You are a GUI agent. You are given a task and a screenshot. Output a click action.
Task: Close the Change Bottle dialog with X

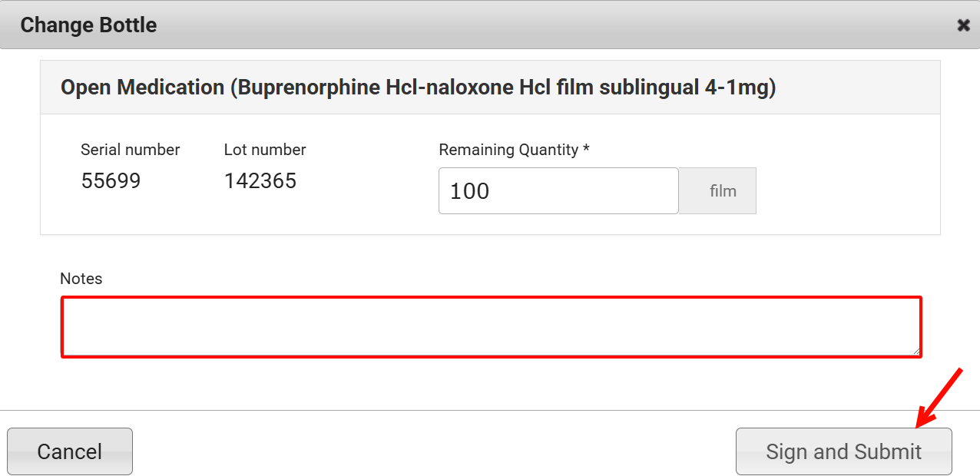(x=963, y=25)
